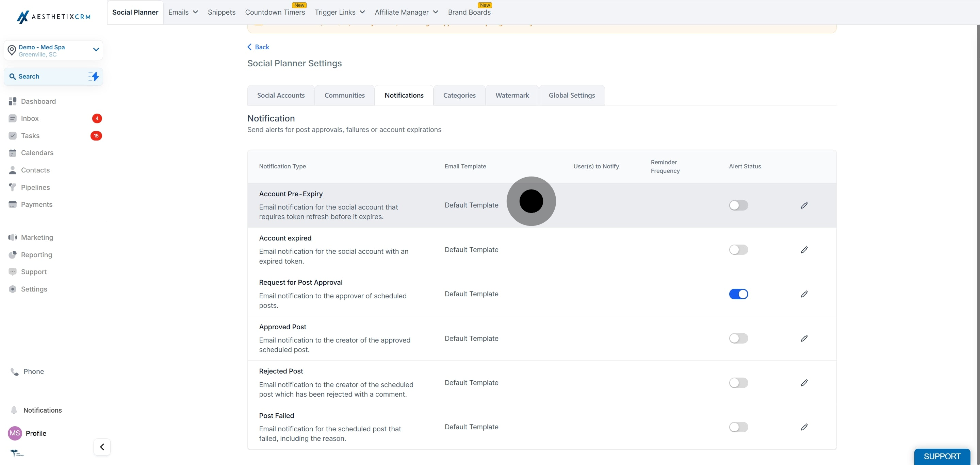Open Calendars from sidebar icon
Viewport: 980px width, 465px height.
[13, 153]
